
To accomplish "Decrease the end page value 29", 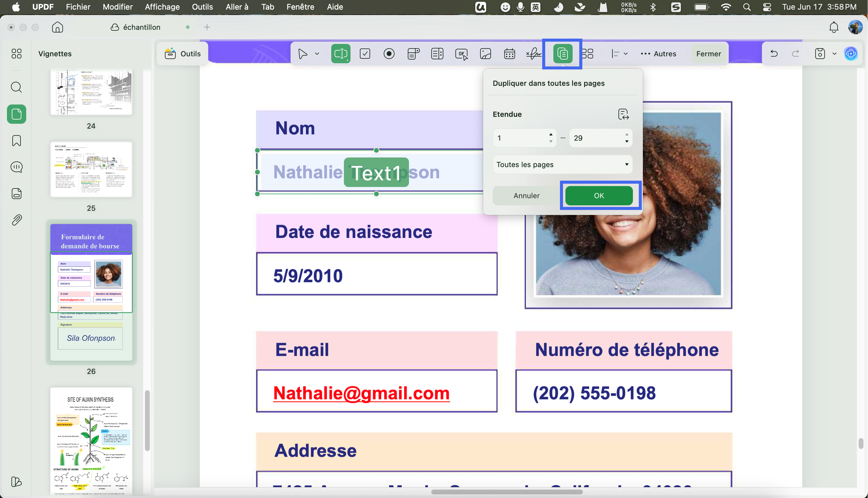I will tap(627, 141).
